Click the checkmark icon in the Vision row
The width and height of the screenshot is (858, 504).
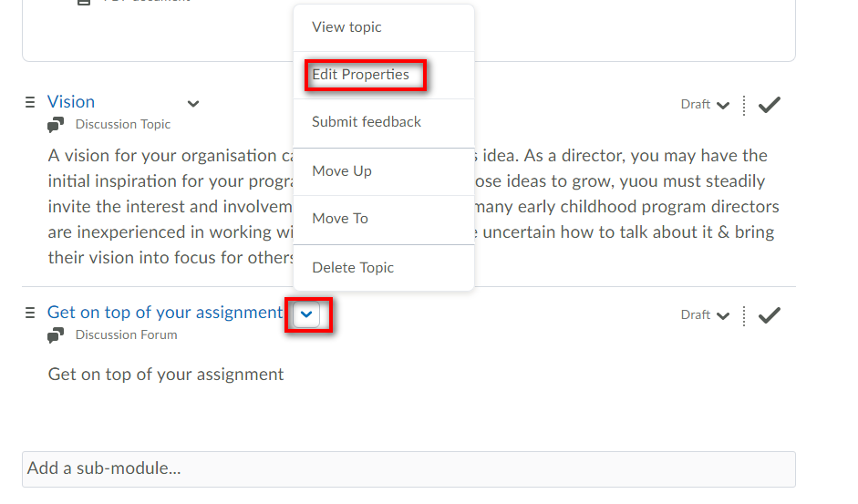[769, 105]
